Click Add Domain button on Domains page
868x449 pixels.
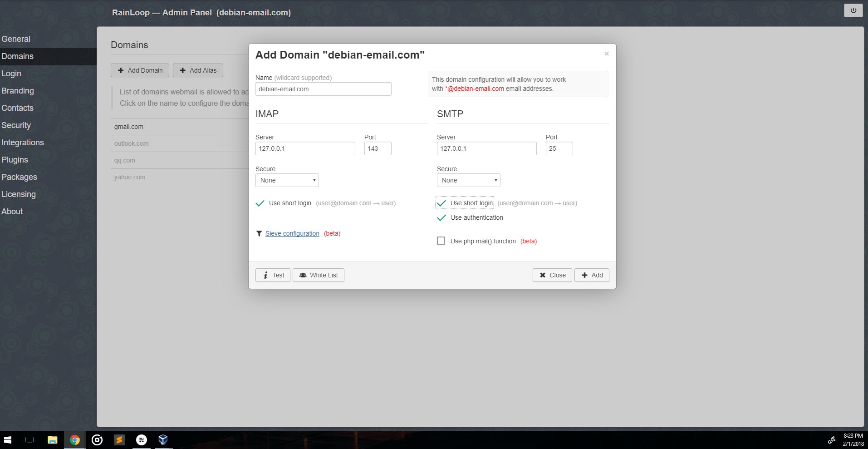coord(140,70)
